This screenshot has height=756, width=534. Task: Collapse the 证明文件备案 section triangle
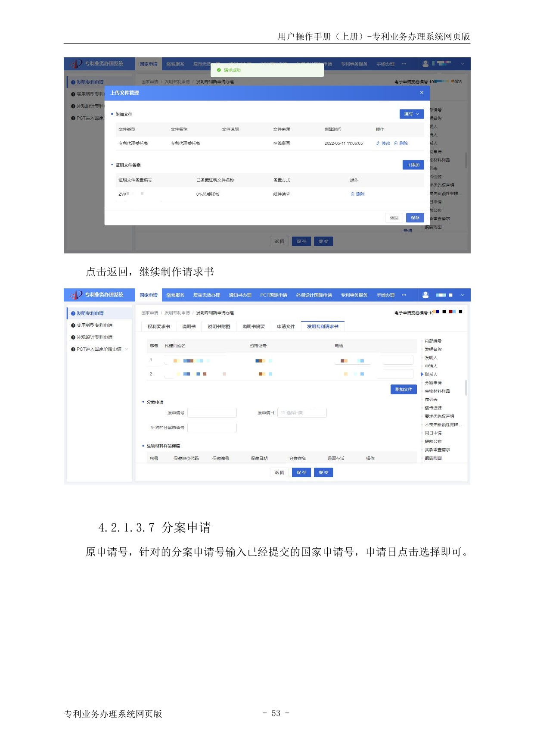tap(112, 165)
